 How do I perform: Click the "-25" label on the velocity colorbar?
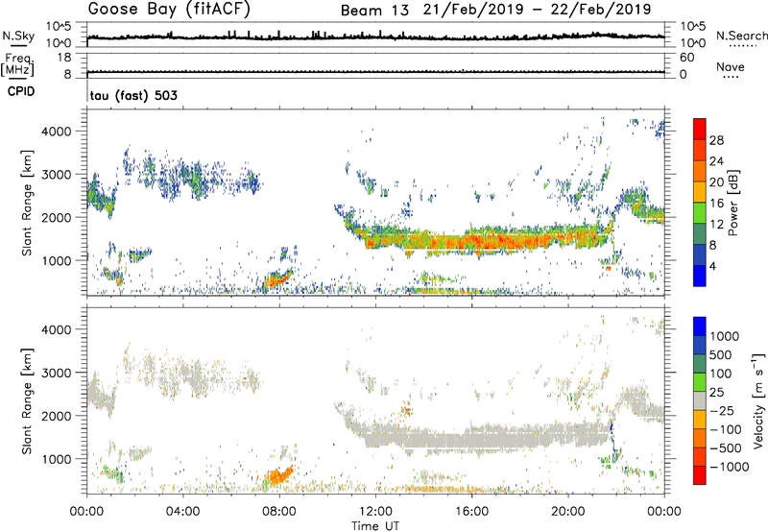coord(722,411)
